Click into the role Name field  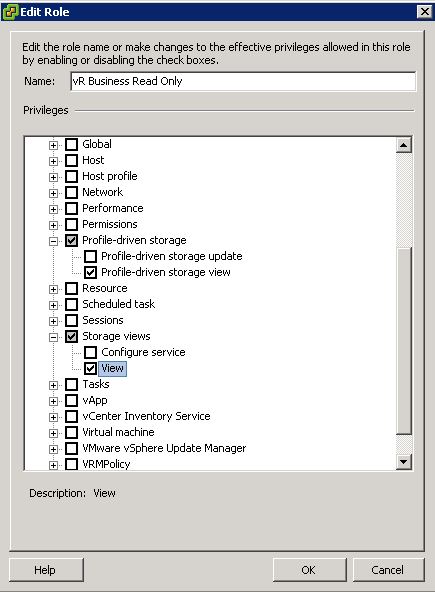click(x=243, y=81)
